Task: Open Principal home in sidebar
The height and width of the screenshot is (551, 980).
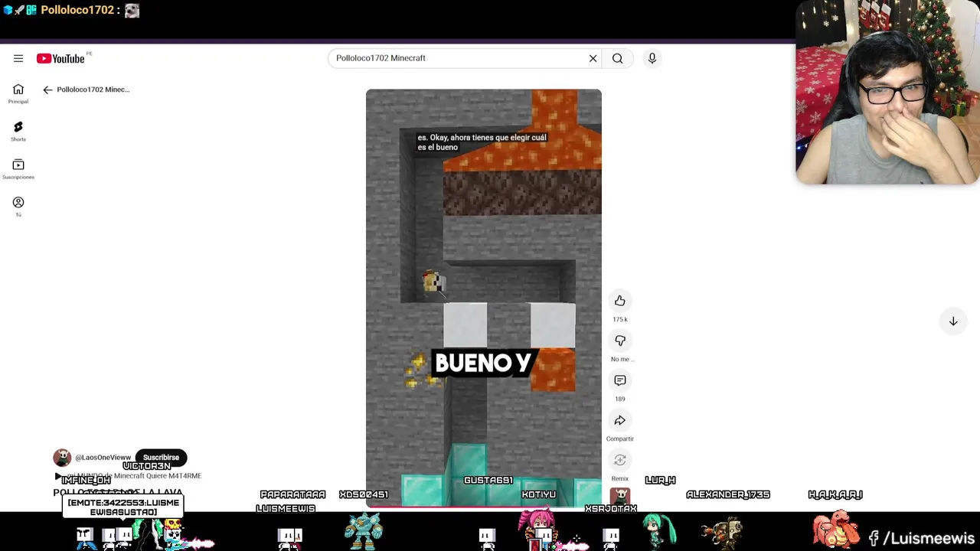Action: [x=18, y=94]
